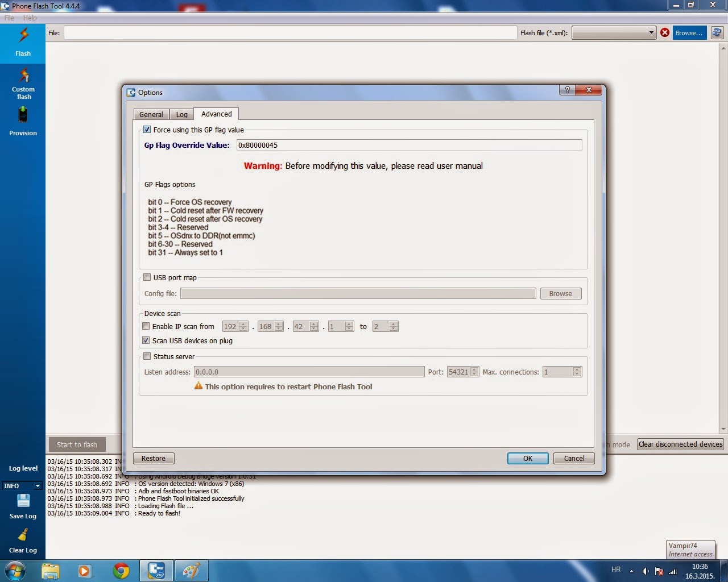Viewport: 728px width, 582px height.
Task: Click the refresh icon beside Browse
Action: tap(717, 32)
